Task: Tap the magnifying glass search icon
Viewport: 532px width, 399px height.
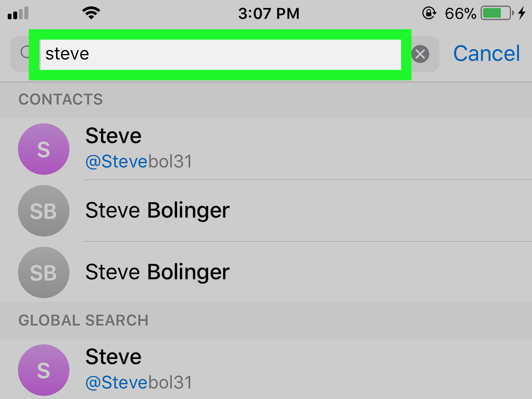Action: (25, 52)
